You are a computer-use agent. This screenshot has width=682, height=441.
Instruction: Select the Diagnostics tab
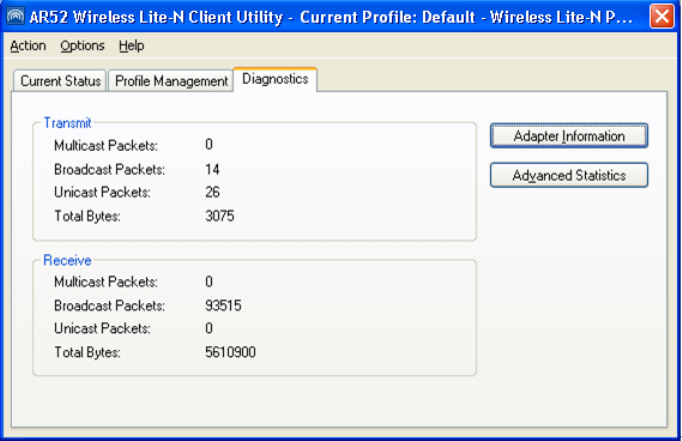(x=275, y=79)
